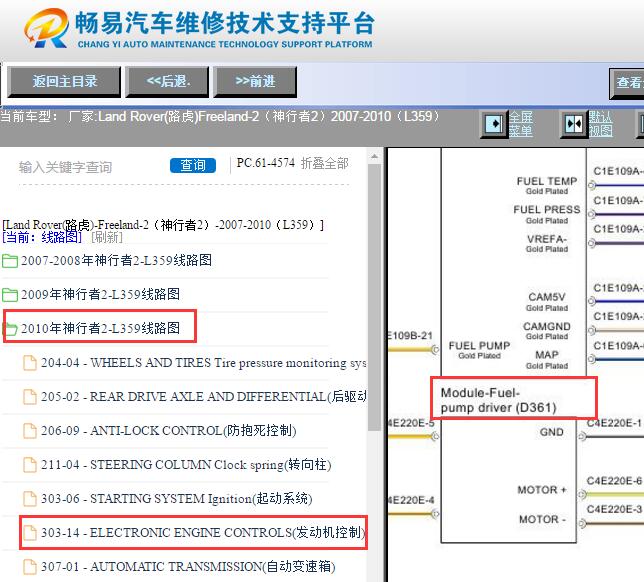Screen dimensions: 644x582
Task: Click C4E220E-3 connector label
Action: click(614, 510)
